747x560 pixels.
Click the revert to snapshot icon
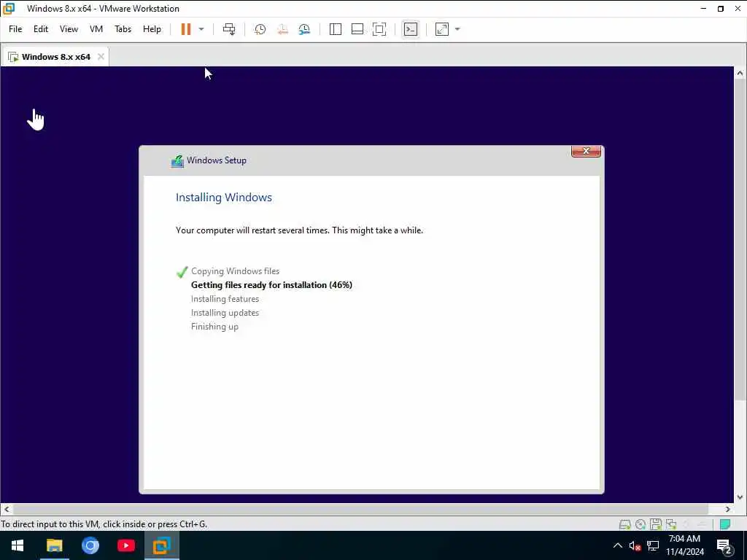coord(282,29)
